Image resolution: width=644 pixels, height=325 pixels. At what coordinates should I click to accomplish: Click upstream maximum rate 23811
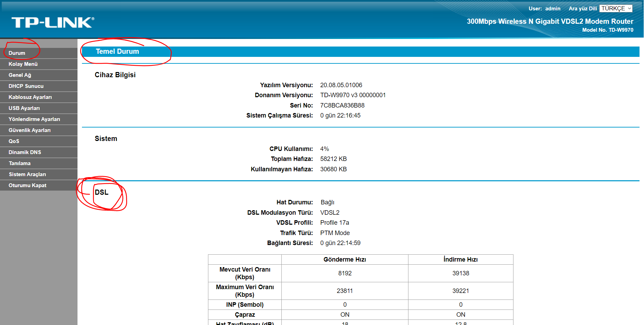pos(345,291)
